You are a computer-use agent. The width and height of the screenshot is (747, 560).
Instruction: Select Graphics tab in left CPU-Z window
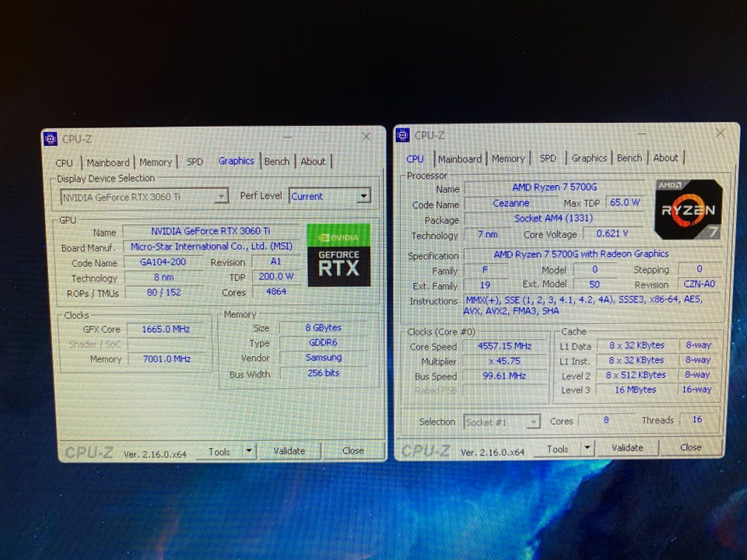[x=237, y=161]
